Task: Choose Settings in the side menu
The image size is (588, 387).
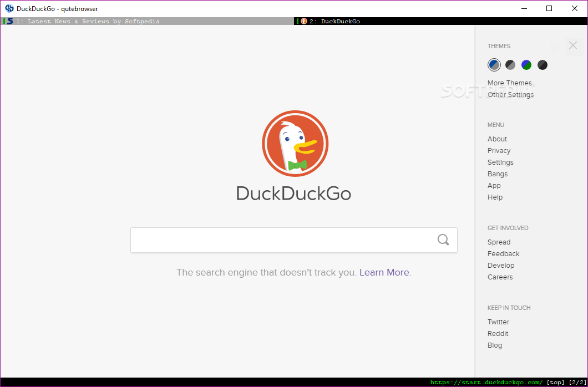Action: (500, 162)
